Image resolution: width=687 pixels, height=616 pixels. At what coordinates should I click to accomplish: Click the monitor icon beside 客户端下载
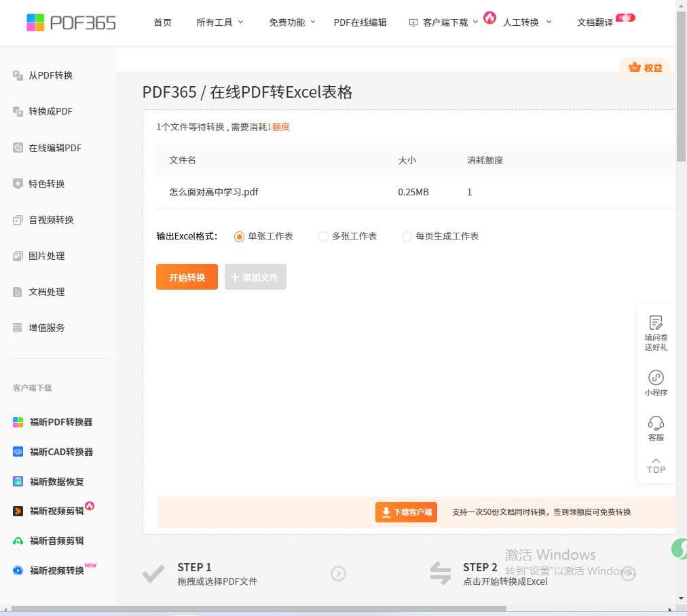[x=413, y=23]
